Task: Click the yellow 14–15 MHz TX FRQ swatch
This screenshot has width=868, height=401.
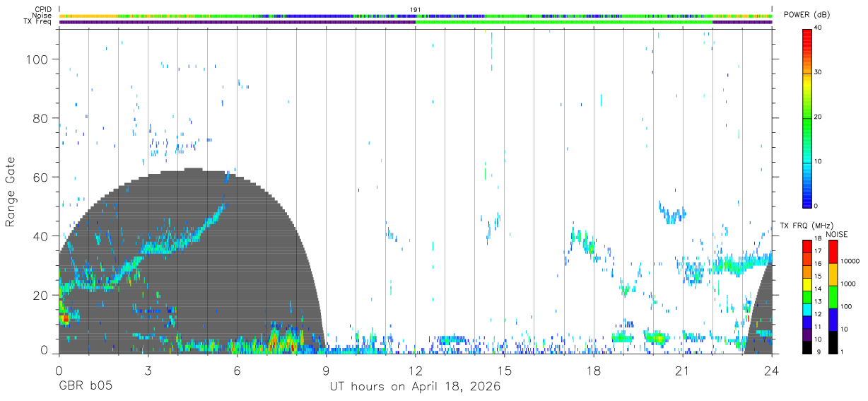Action: 807,284
